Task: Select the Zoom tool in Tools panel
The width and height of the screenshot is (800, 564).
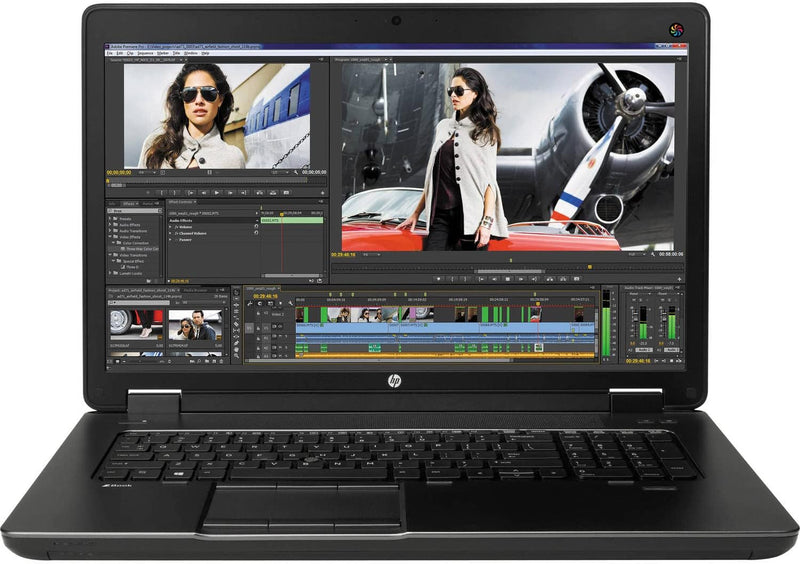Action: [x=236, y=356]
